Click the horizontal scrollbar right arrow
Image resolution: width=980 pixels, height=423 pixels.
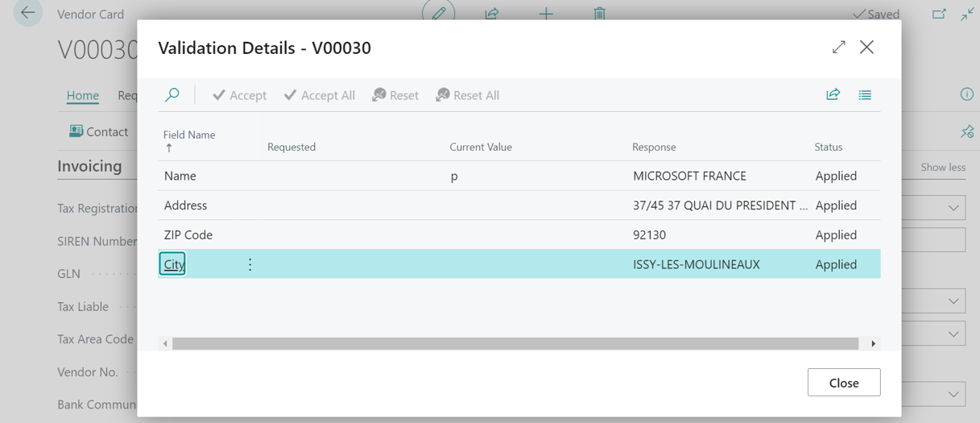[874, 344]
